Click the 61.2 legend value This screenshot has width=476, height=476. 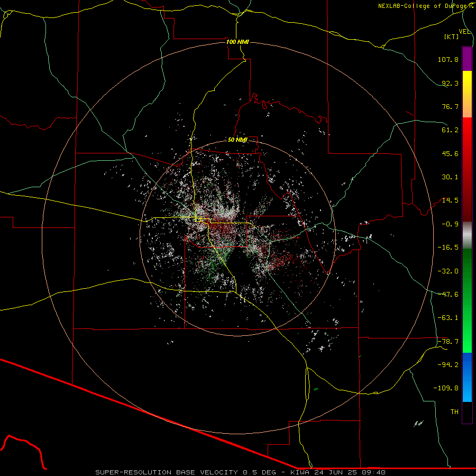(x=450, y=130)
